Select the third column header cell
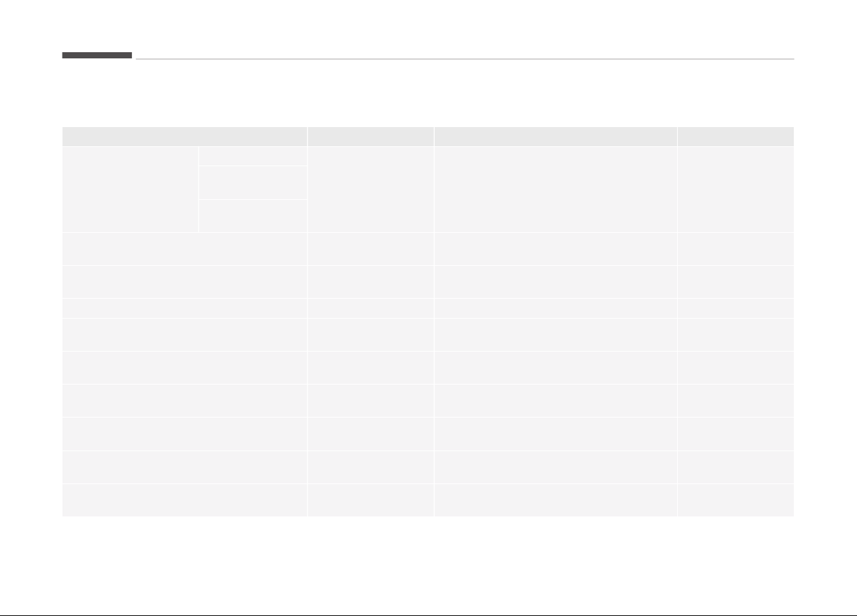Viewport: 857px width, 616px height. click(556, 136)
